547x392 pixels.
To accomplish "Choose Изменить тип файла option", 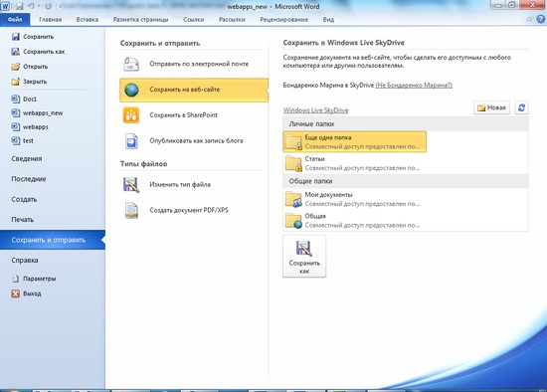I will click(194, 185).
